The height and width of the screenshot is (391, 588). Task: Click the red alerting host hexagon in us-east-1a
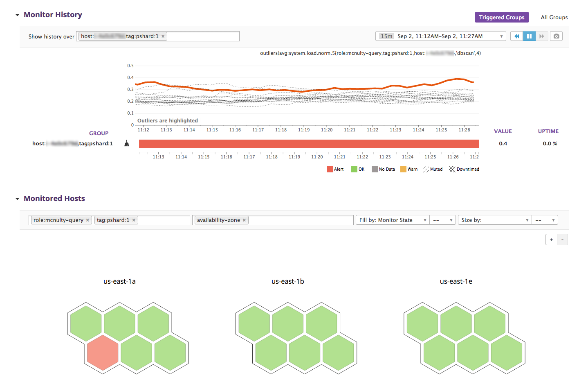click(x=103, y=353)
